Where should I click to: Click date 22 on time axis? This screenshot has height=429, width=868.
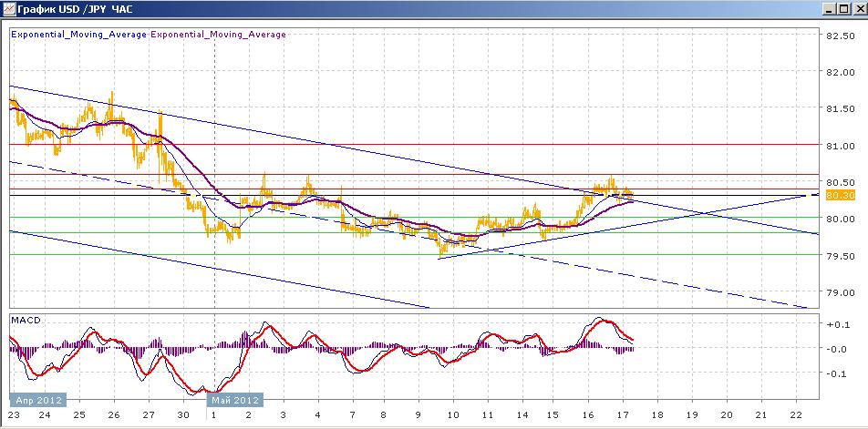click(795, 415)
